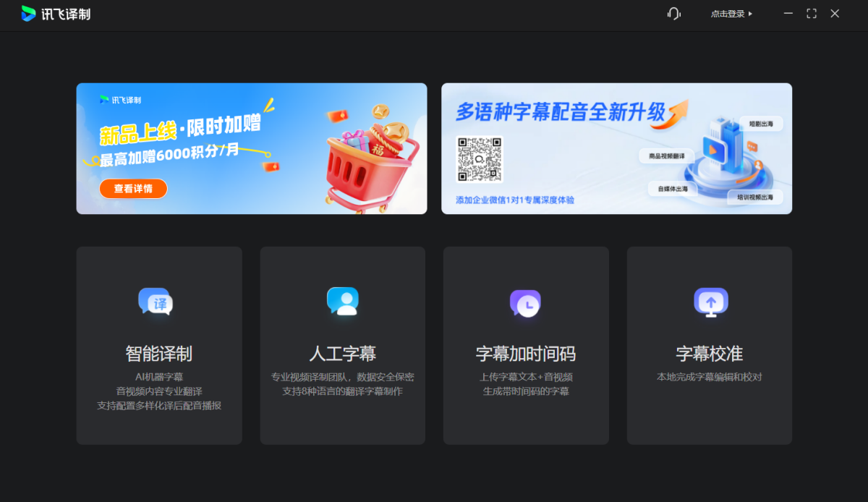
Task: Click the 自媒体出海 tag on banner
Action: click(x=673, y=189)
